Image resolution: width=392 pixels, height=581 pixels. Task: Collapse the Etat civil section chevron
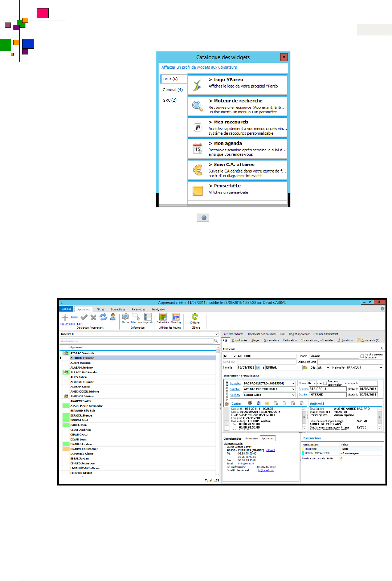tap(381, 349)
